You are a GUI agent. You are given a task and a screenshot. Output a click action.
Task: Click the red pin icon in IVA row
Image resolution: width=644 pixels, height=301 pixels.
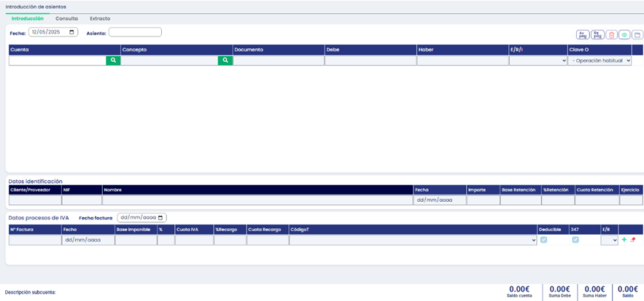tap(633, 240)
